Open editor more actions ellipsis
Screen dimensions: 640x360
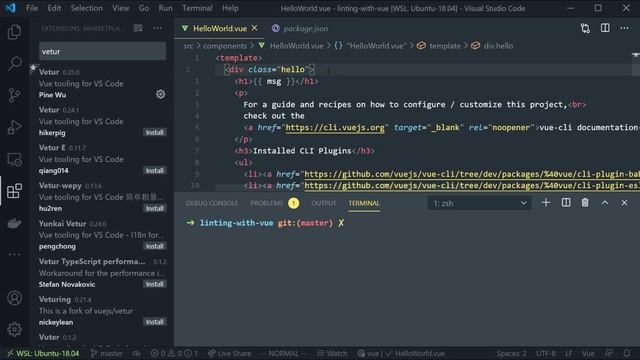tap(624, 28)
